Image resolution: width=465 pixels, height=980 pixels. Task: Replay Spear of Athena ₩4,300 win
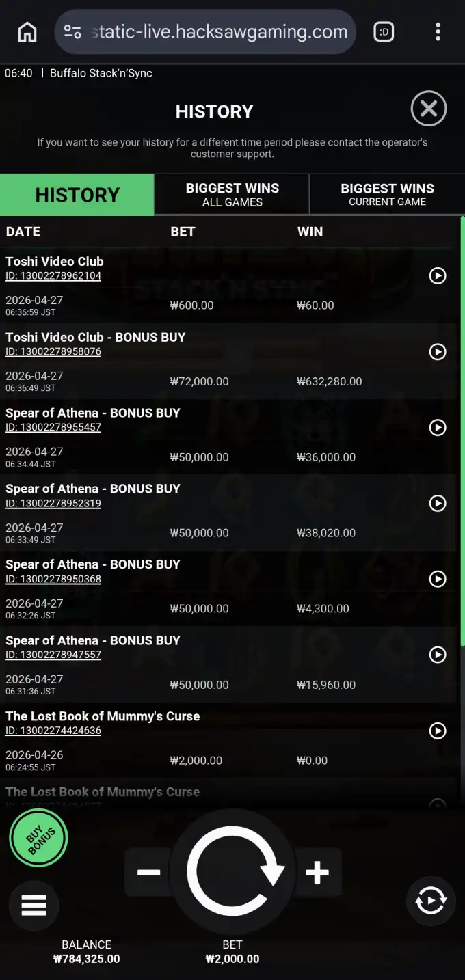(x=437, y=579)
